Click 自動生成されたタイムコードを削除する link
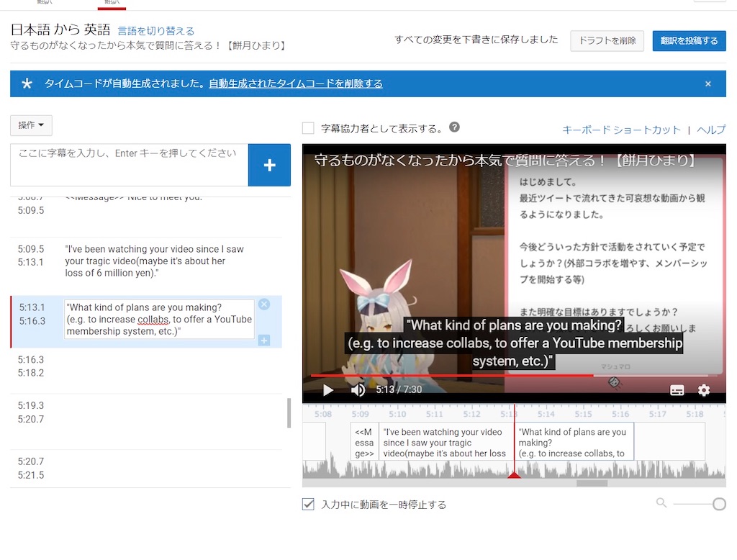 [x=296, y=83]
